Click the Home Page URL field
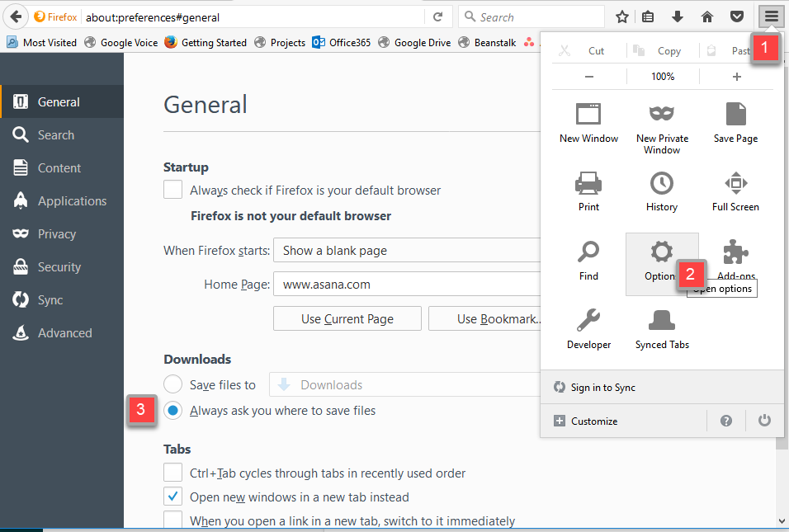Image resolution: width=789 pixels, height=532 pixels. [x=409, y=285]
